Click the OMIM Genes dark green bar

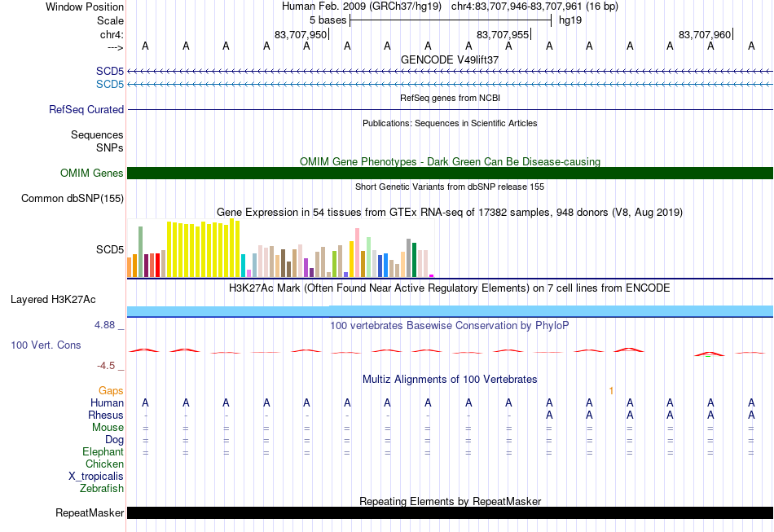pos(450,174)
